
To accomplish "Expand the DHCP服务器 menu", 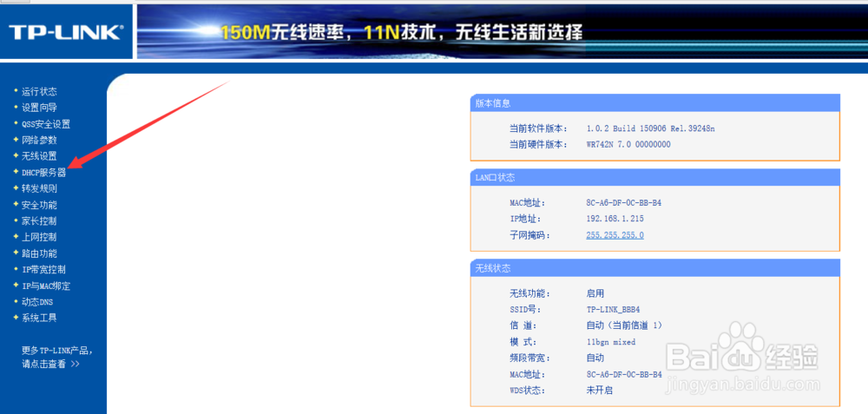I will pos(43,172).
